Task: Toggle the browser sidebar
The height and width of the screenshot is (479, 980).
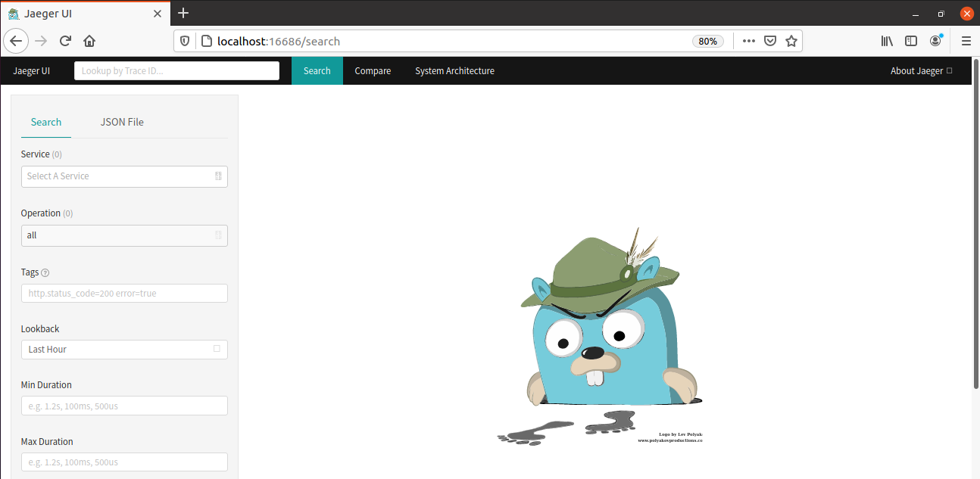Action: (911, 41)
